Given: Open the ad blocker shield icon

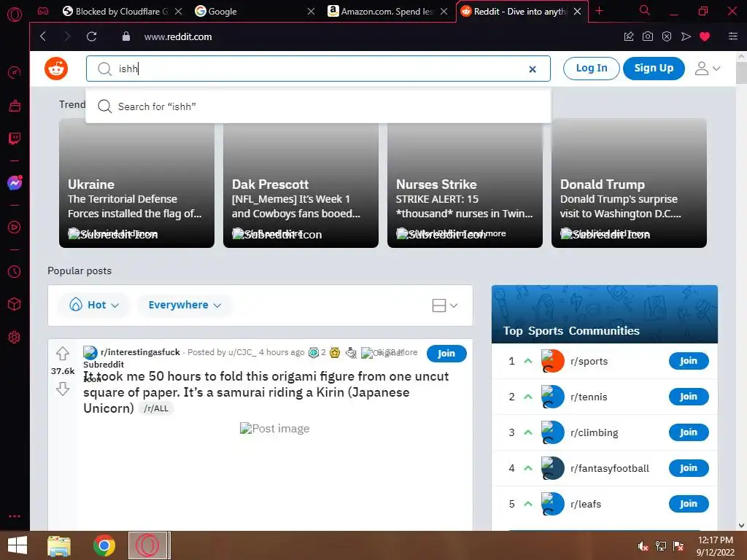Looking at the screenshot, I should point(667,36).
